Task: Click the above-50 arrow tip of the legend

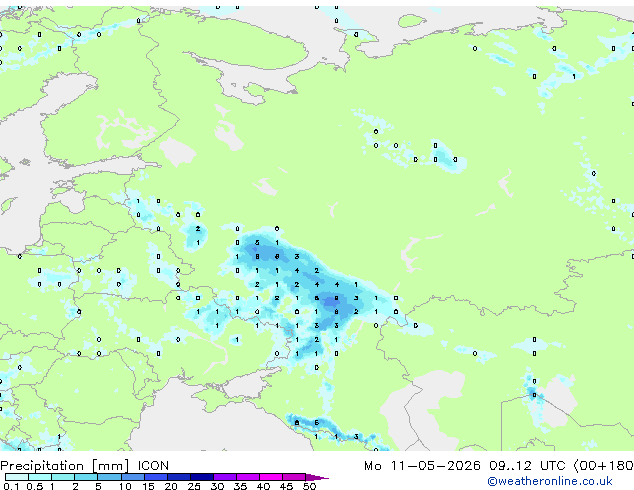Action: point(317,477)
